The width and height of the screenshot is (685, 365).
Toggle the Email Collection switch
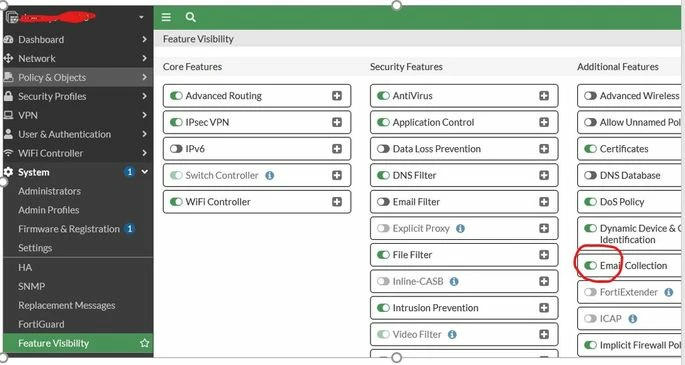pyautogui.click(x=590, y=265)
